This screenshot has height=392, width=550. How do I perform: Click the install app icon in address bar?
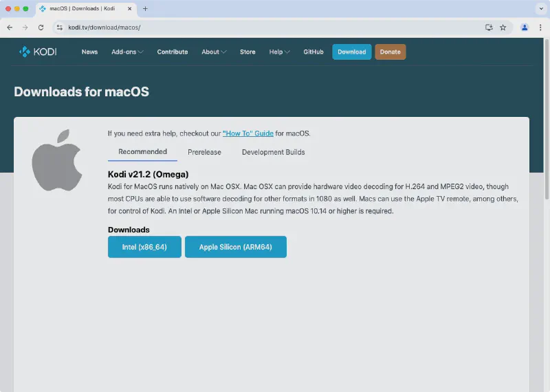pyautogui.click(x=489, y=28)
